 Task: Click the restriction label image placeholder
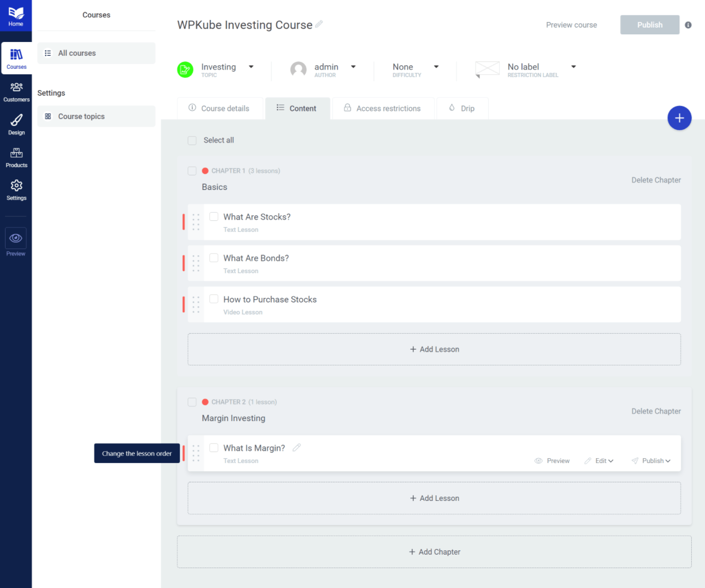click(x=487, y=69)
